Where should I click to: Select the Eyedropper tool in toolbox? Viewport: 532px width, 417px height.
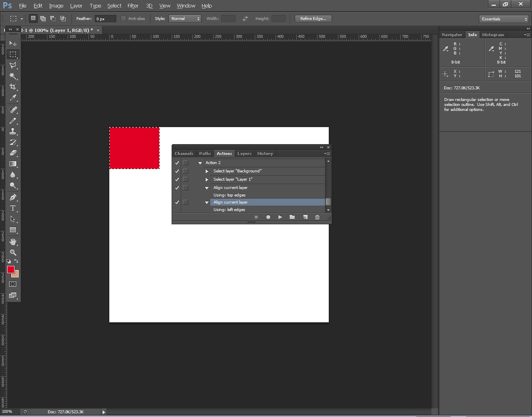click(x=13, y=98)
